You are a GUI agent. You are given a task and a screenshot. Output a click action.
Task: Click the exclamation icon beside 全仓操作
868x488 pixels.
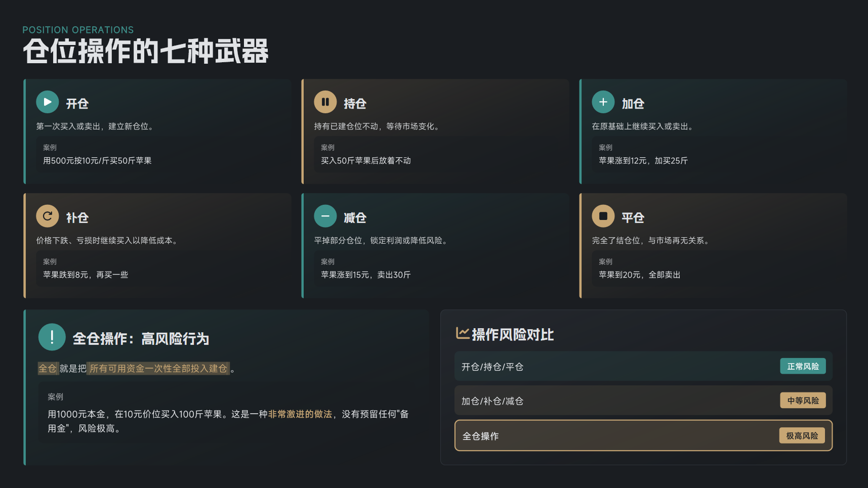pyautogui.click(x=52, y=337)
